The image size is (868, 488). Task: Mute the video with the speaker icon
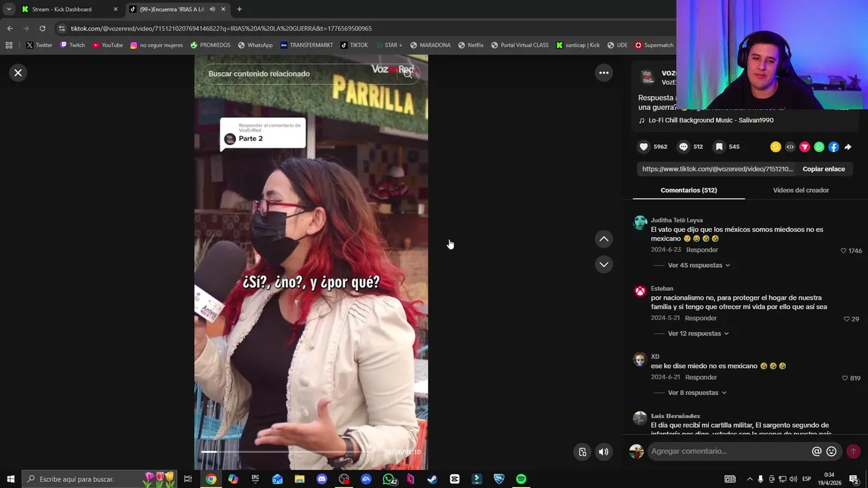point(604,452)
